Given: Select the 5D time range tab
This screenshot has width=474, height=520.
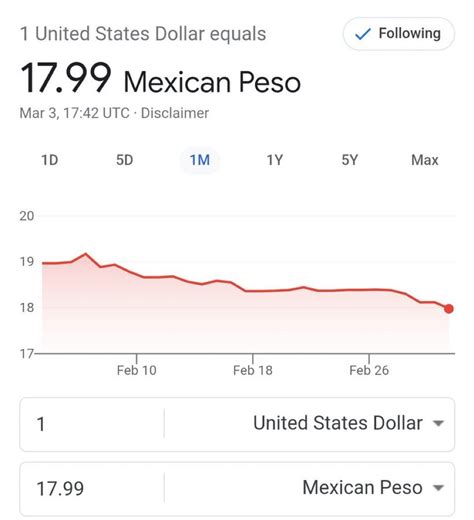Looking at the screenshot, I should (125, 160).
